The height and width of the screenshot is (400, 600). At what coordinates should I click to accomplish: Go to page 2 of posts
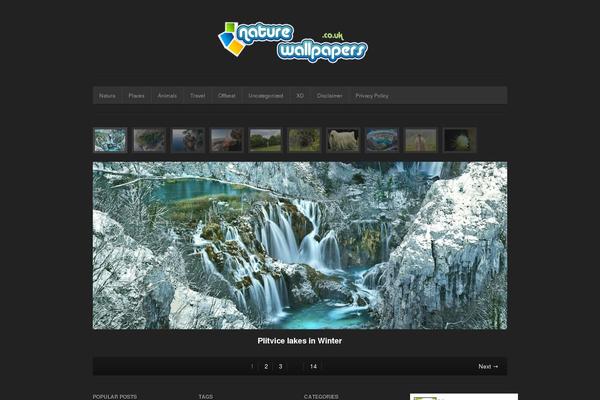pyautogui.click(x=266, y=367)
